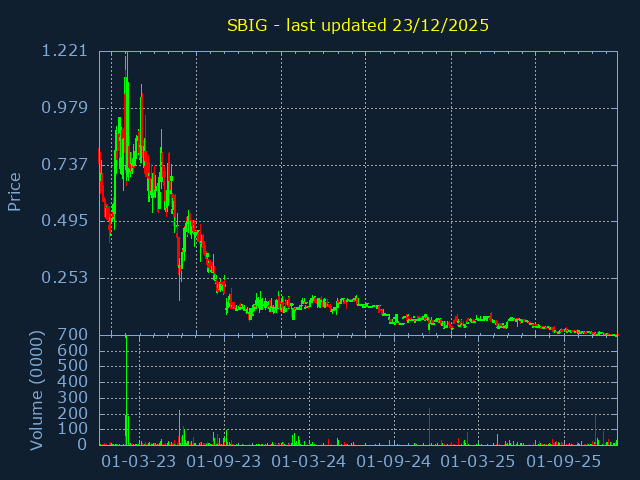Click the 0.737 price axis label
The height and width of the screenshot is (480, 640).
(65, 164)
